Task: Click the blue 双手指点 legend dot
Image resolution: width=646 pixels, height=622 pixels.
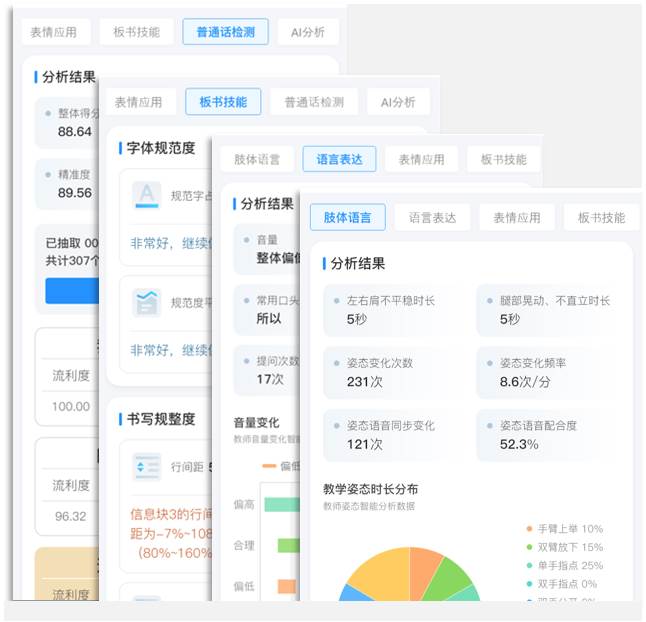Action: pyautogui.click(x=529, y=584)
